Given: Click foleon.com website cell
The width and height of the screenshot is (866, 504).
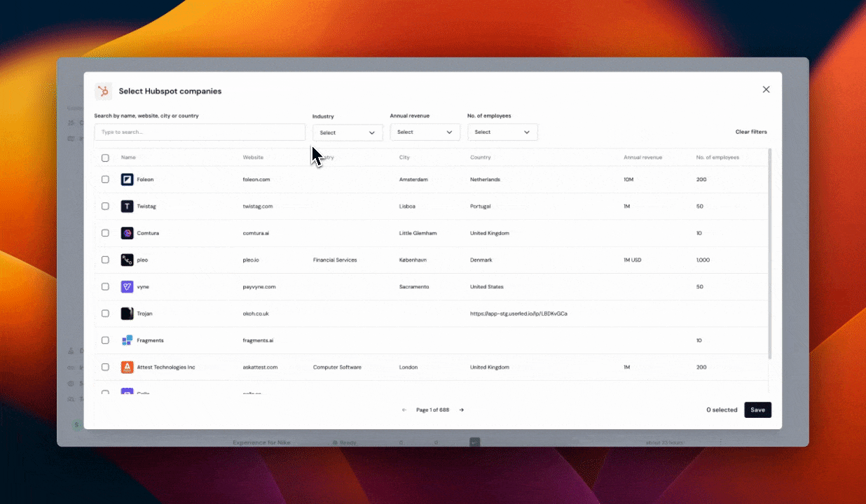Looking at the screenshot, I should pos(256,180).
